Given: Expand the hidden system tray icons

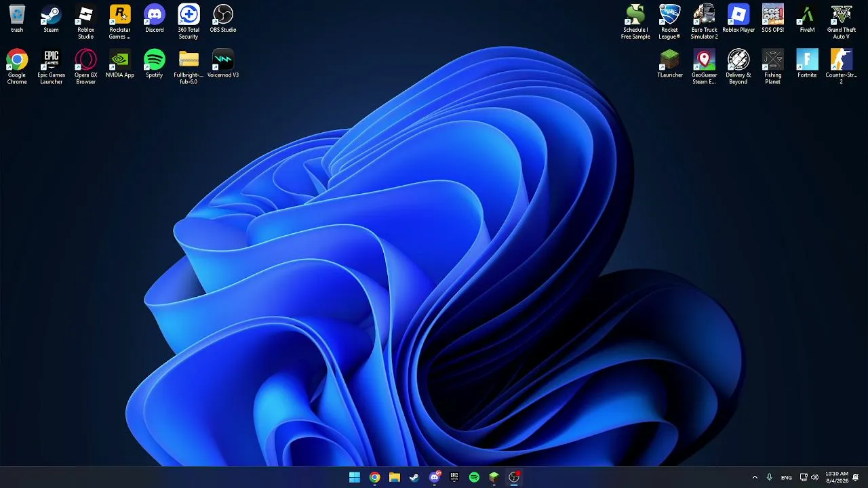Looking at the screenshot, I should (x=755, y=477).
